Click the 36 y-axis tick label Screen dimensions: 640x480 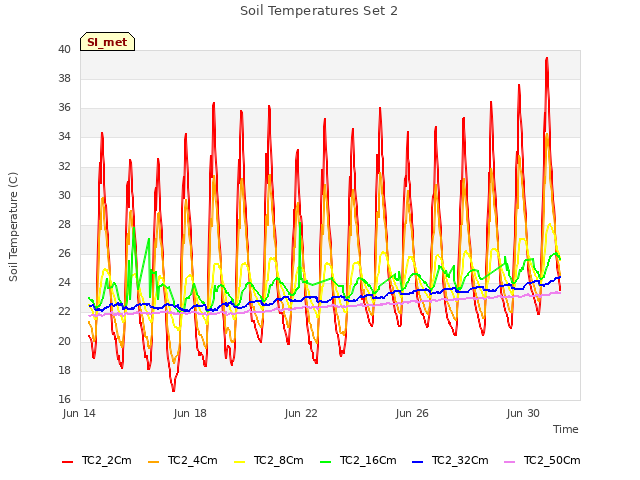64,107
